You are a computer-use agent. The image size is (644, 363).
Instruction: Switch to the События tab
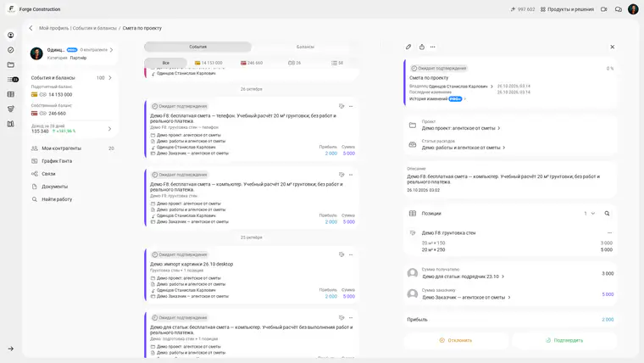[x=197, y=47]
